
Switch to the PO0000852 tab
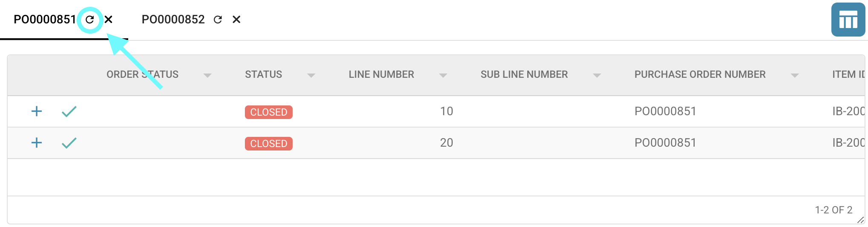(173, 20)
